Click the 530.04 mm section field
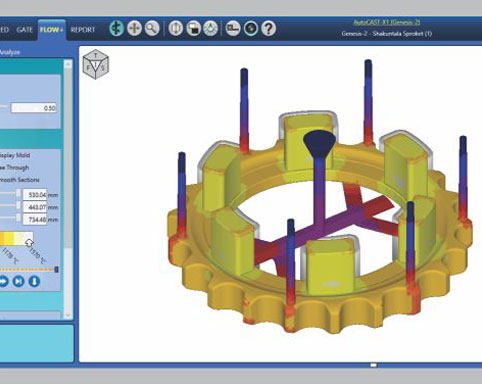482x384 pixels. click(35, 195)
